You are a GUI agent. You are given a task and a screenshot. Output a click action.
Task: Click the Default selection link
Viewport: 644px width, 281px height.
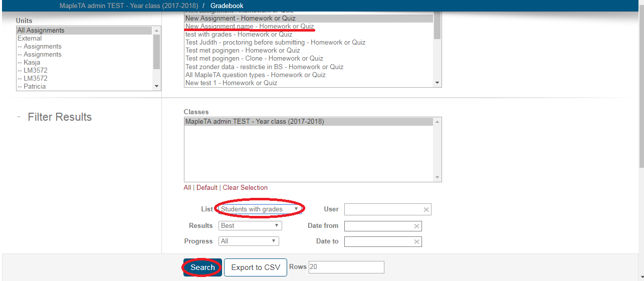coord(206,188)
